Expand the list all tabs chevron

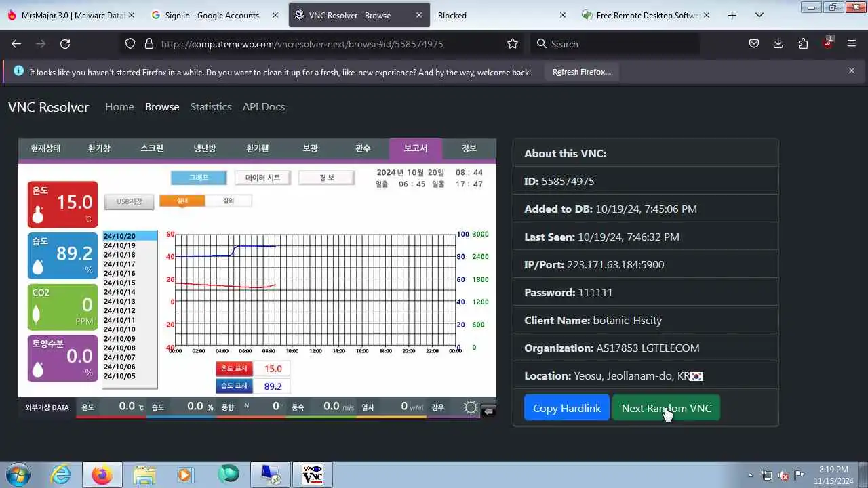(x=759, y=15)
